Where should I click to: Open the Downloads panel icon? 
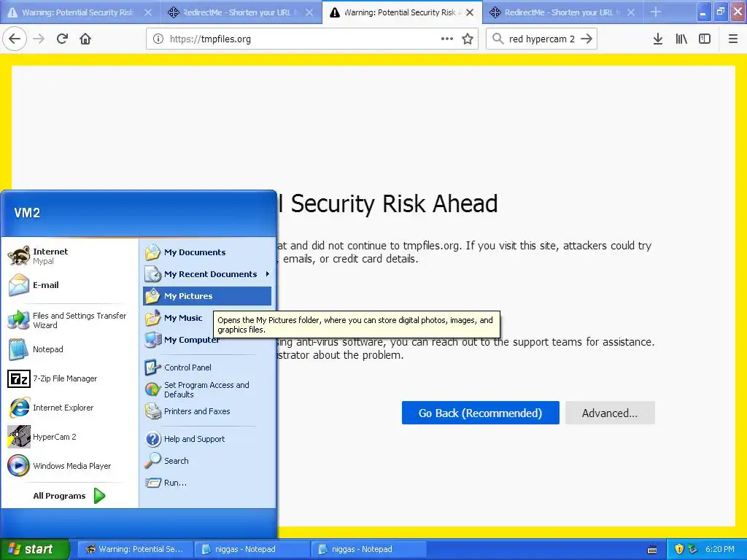click(658, 39)
